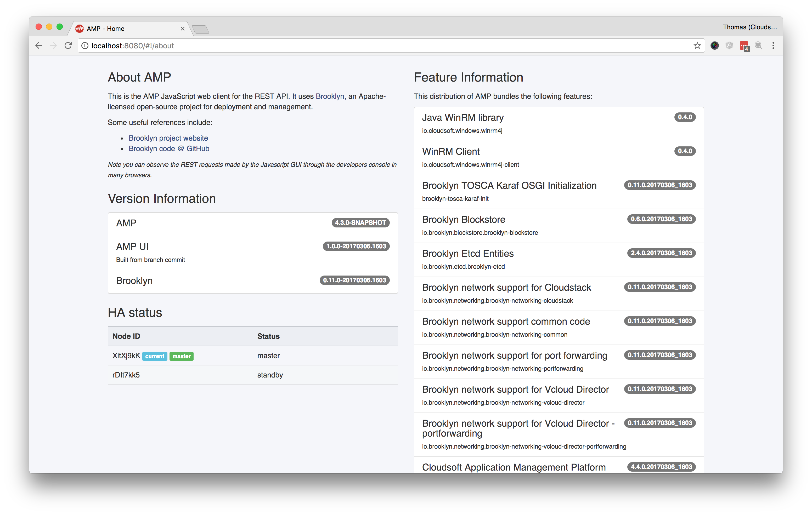Select the WinRM Client feature title

coord(450,152)
